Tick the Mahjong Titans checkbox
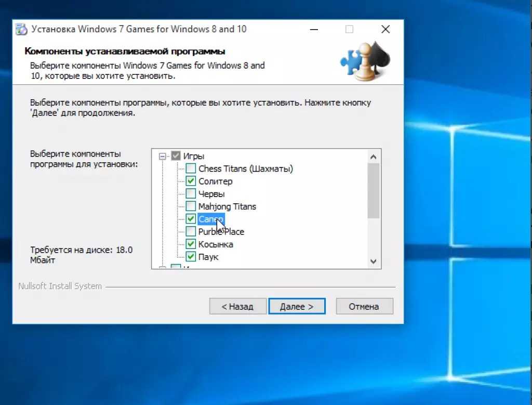532x405 pixels. (x=191, y=206)
